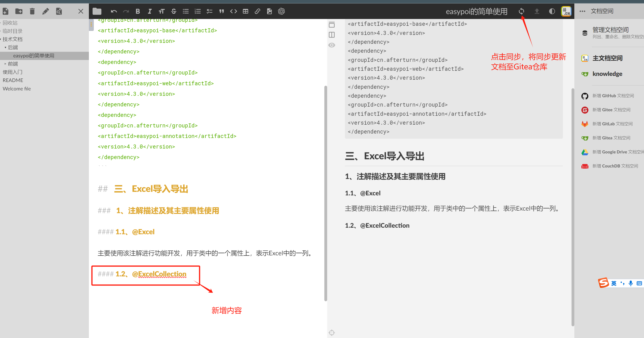
Task: Click the sync now icon
Action: [521, 11]
